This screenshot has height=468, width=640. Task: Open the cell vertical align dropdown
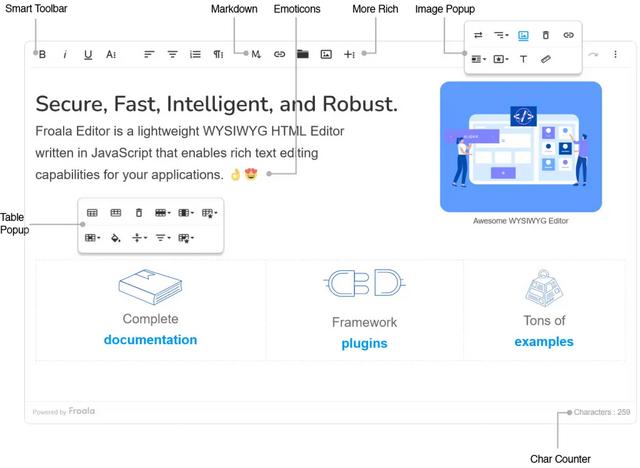[x=139, y=237]
